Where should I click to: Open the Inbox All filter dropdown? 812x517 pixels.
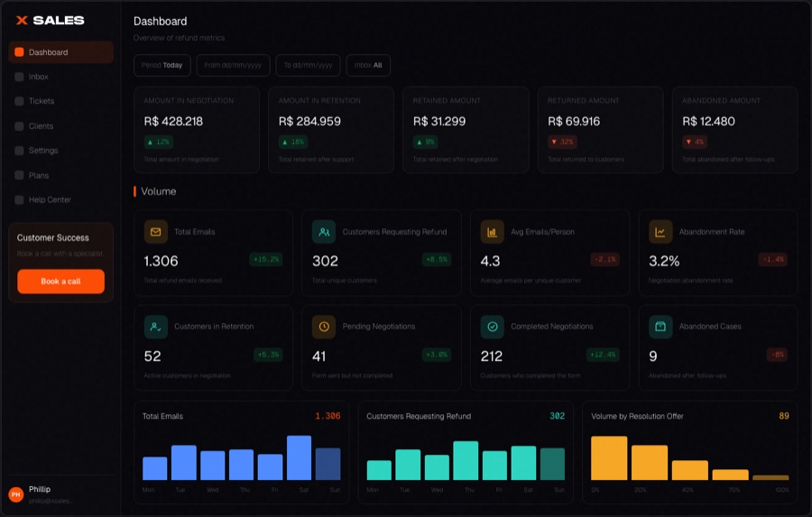point(368,65)
